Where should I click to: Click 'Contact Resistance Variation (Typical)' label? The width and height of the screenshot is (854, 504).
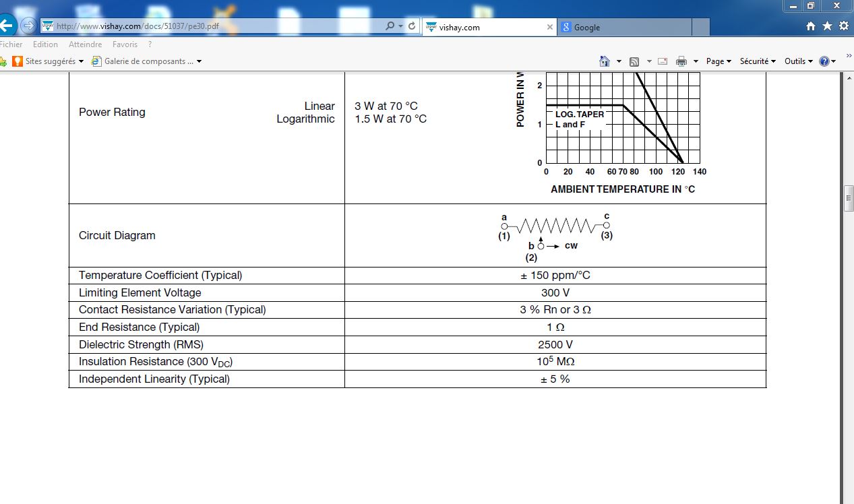point(173,310)
